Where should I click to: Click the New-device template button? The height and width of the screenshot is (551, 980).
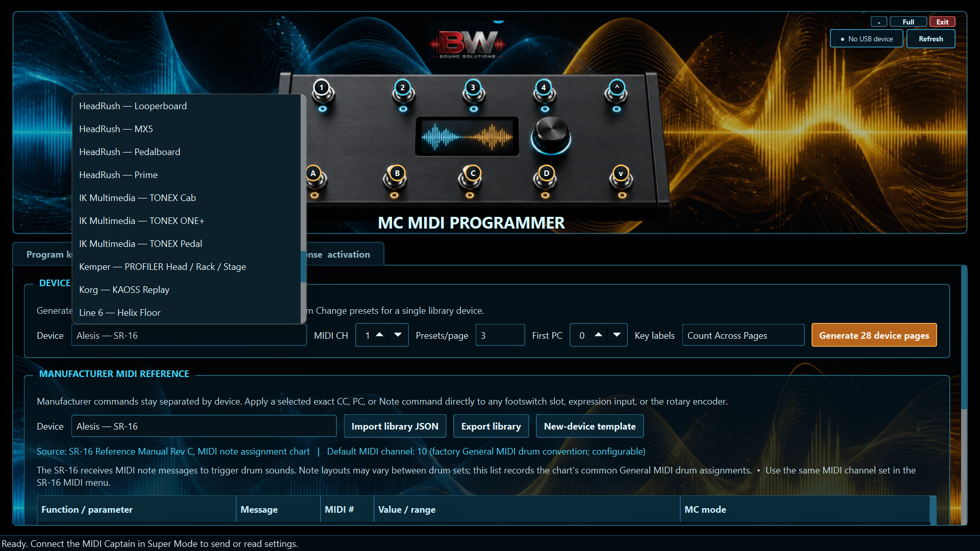(590, 426)
